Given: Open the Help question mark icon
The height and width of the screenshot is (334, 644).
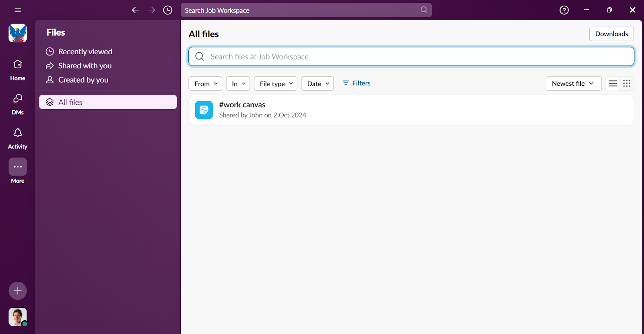Looking at the screenshot, I should click(x=564, y=10).
